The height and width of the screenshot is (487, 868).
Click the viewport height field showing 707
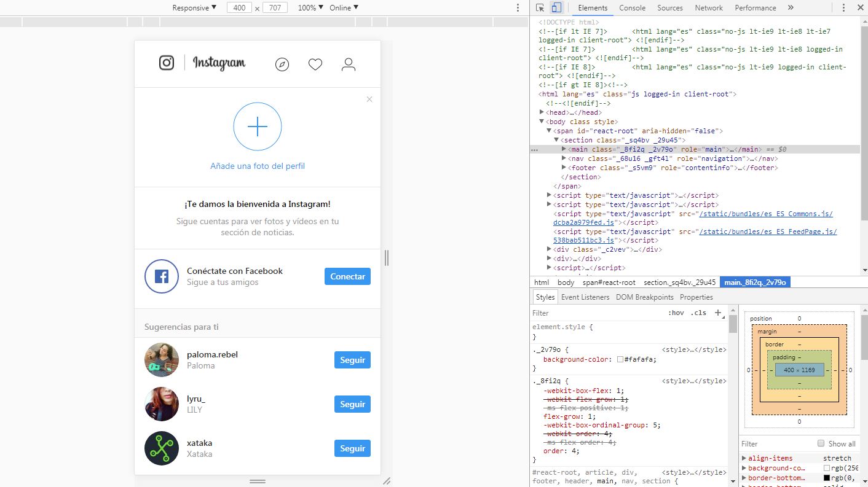(x=275, y=8)
